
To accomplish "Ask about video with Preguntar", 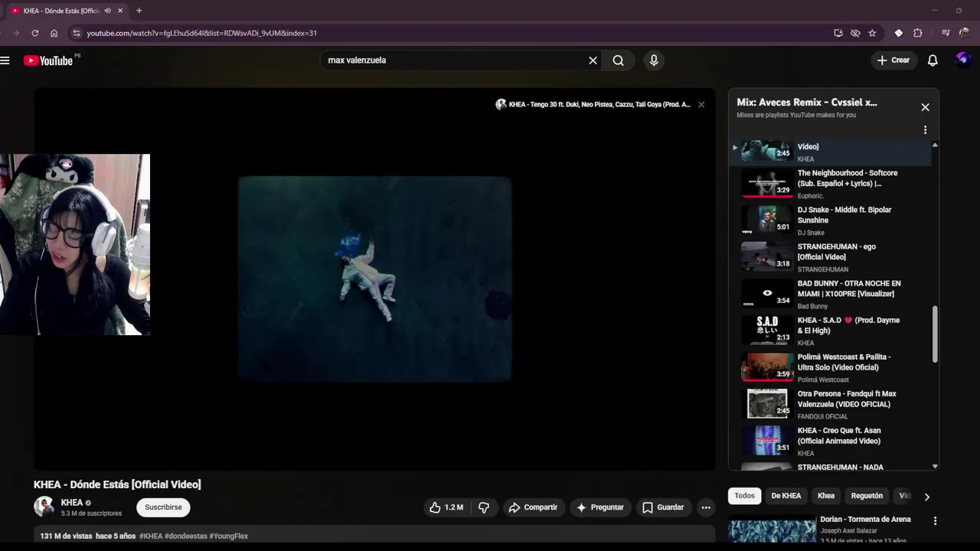I will [x=600, y=507].
